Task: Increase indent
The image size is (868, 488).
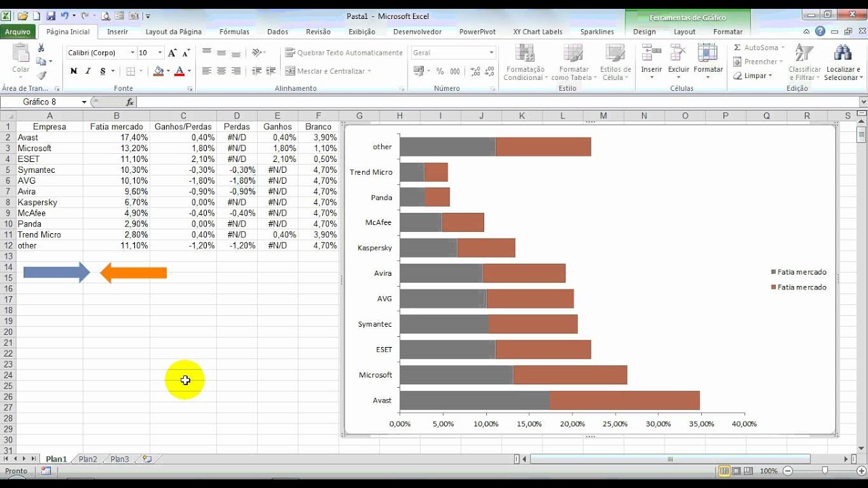Action: (271, 71)
